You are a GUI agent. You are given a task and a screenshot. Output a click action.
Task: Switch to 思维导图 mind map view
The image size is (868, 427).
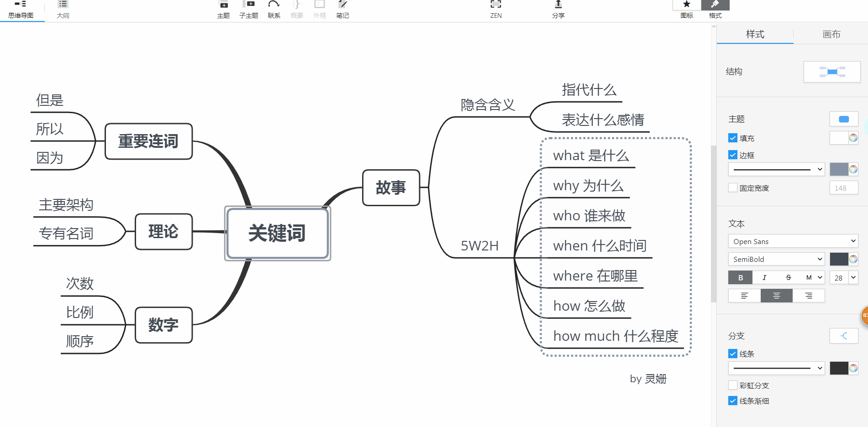[x=21, y=10]
